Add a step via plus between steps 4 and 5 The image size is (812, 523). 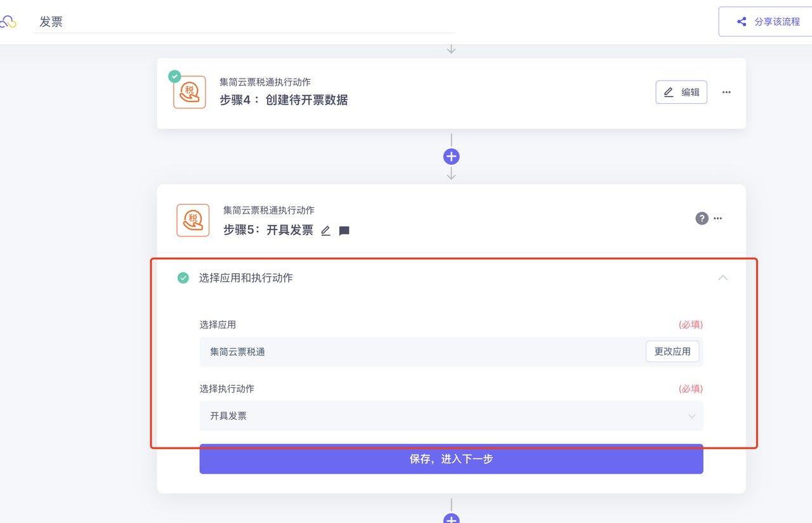click(x=451, y=156)
